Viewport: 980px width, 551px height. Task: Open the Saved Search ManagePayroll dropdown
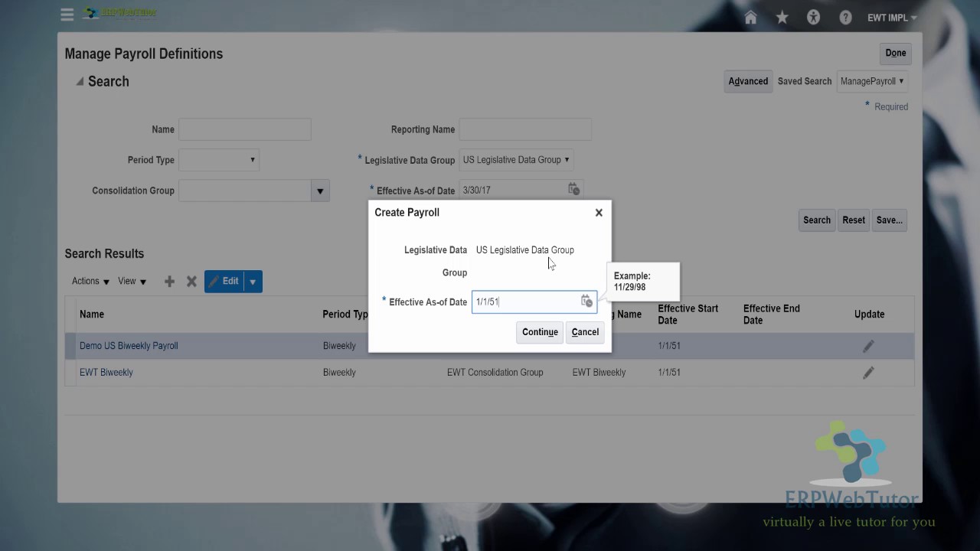point(872,81)
